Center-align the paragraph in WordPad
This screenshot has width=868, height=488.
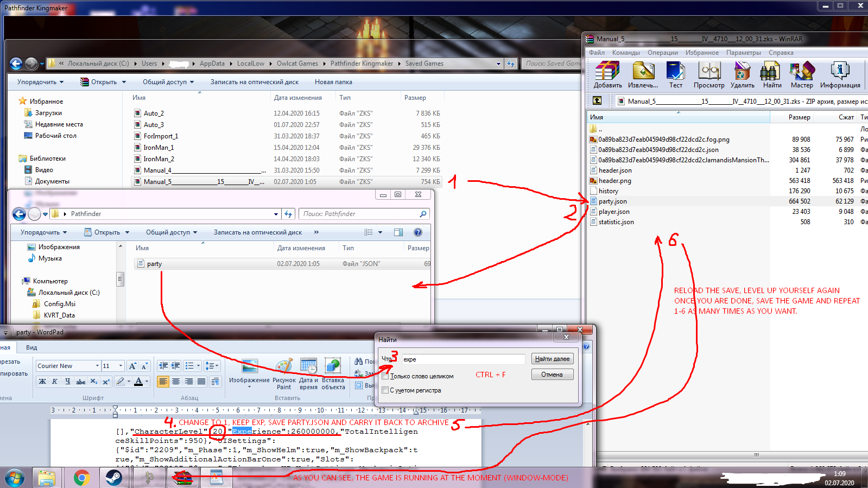coord(176,382)
